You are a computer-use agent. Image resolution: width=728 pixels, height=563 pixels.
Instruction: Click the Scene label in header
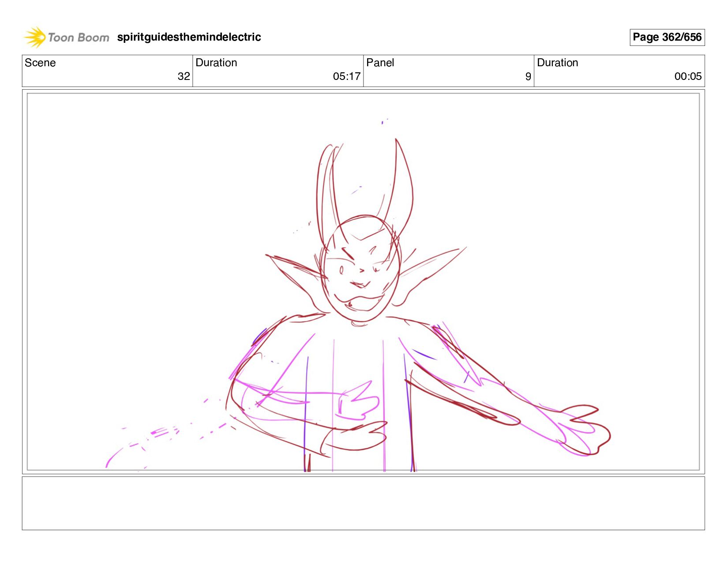(x=40, y=63)
